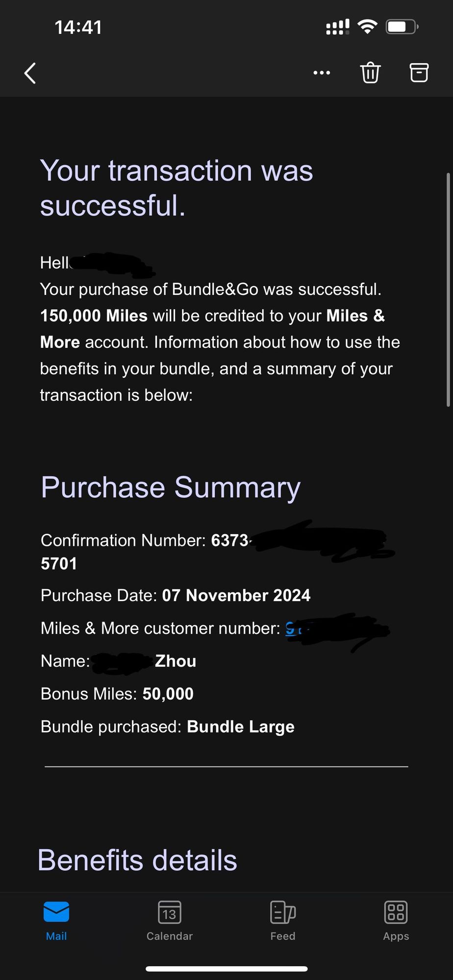Tap the home indicator bar at bottom
This screenshot has width=453, height=980.
(226, 969)
